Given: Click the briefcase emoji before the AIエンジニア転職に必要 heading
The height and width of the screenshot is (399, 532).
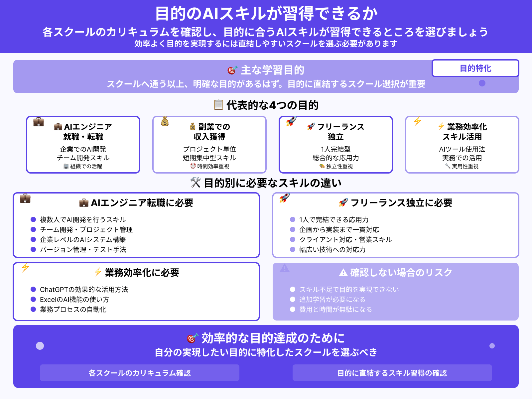Looking at the screenshot, I should tap(84, 203).
